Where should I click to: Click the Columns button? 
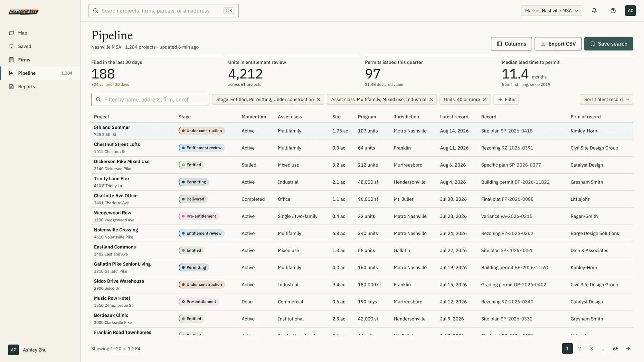point(511,44)
